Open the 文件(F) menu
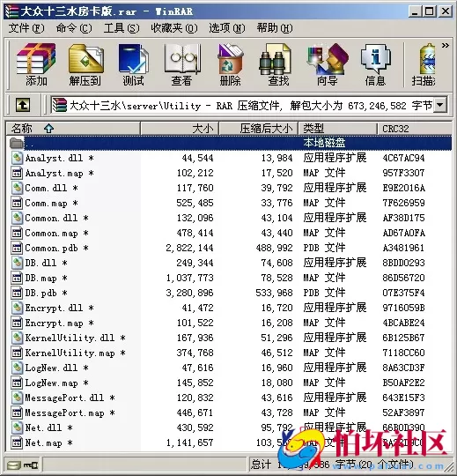Image resolution: width=457 pixels, height=476 pixels. 26,28
